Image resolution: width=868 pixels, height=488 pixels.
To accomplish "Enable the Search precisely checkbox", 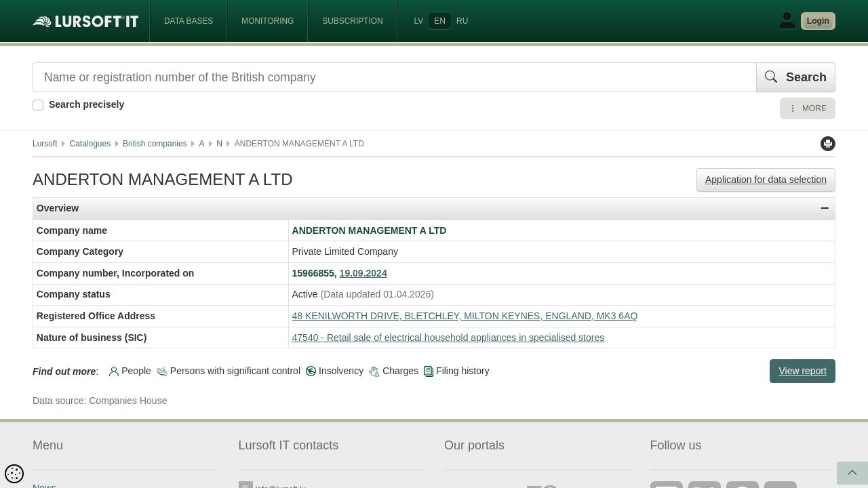I will [x=38, y=105].
